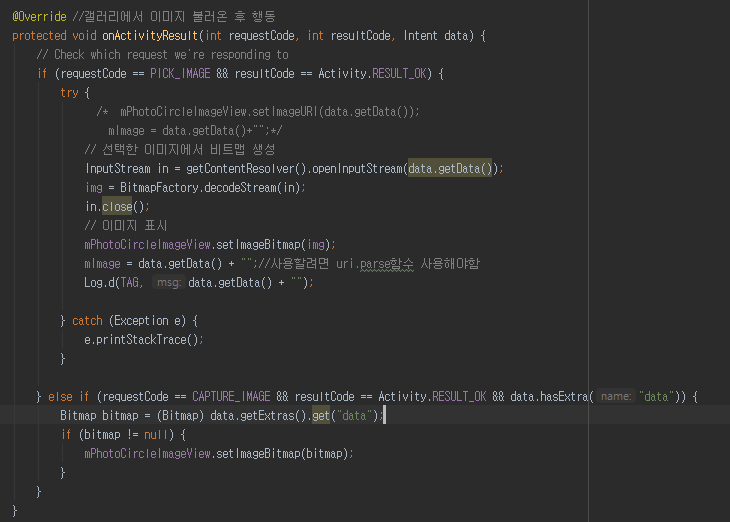Select the TAG constant
The width and height of the screenshot is (730, 522).
pyautogui.click(x=129, y=283)
